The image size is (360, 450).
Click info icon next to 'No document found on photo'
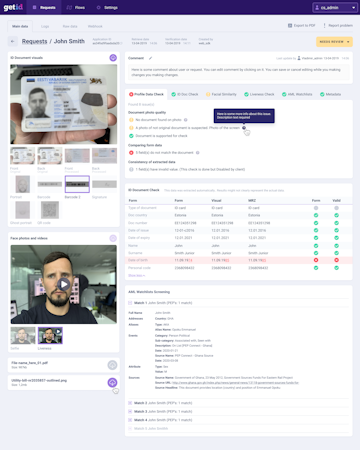(x=186, y=120)
